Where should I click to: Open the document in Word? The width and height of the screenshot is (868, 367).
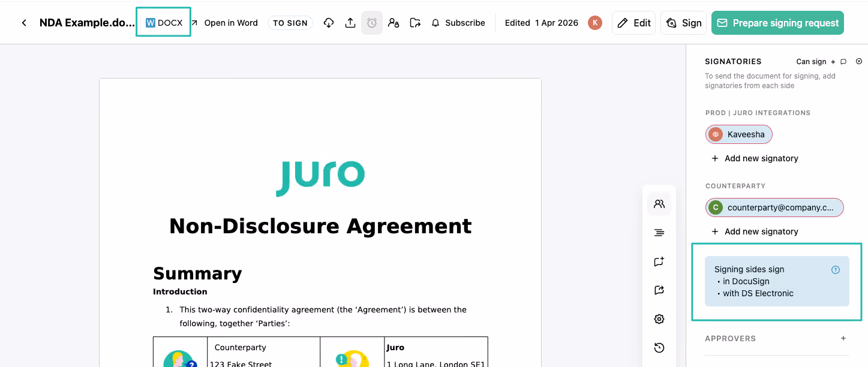[x=224, y=23]
